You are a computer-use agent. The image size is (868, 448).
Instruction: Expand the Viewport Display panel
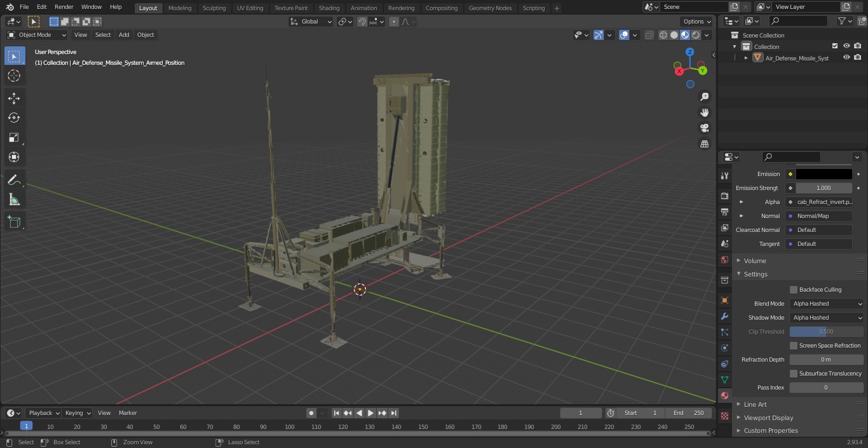tap(768, 417)
